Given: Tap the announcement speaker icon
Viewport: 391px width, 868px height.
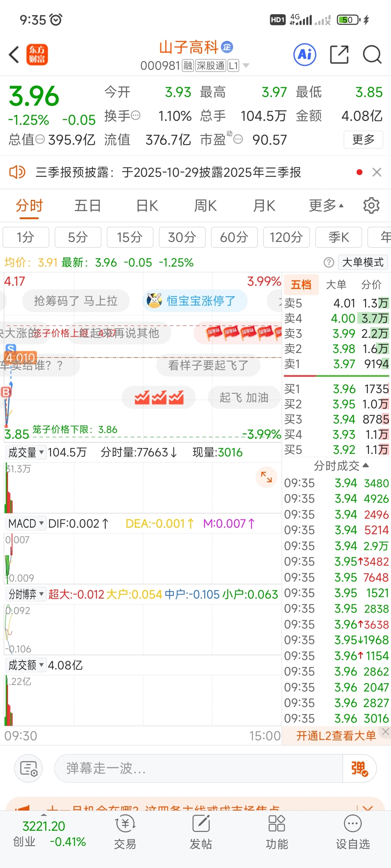Looking at the screenshot, I should pos(17,172).
